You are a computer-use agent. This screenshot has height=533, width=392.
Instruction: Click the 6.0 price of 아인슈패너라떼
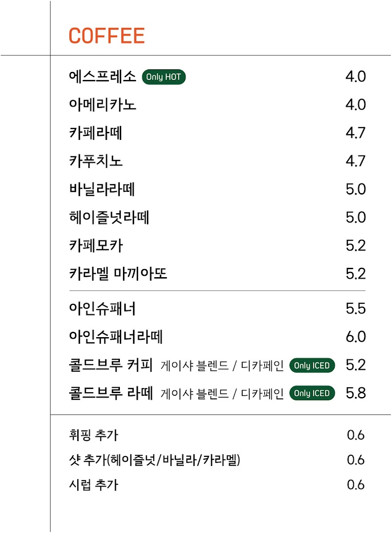355,337
